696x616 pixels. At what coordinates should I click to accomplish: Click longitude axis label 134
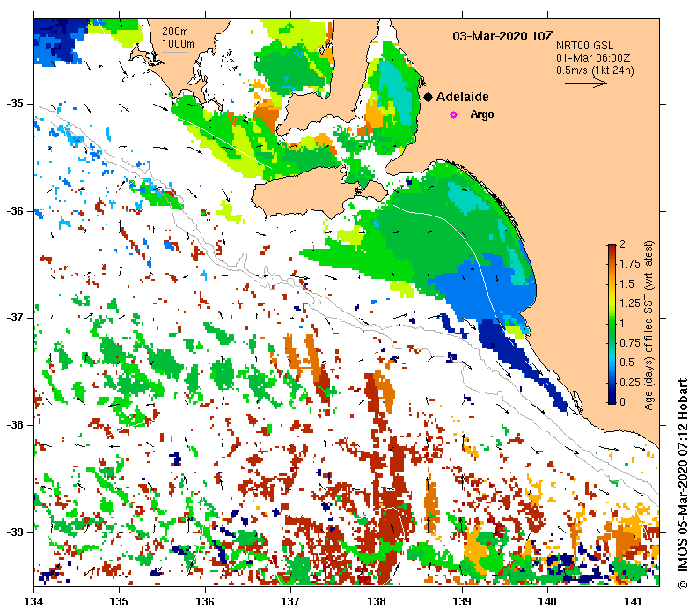coord(33,601)
